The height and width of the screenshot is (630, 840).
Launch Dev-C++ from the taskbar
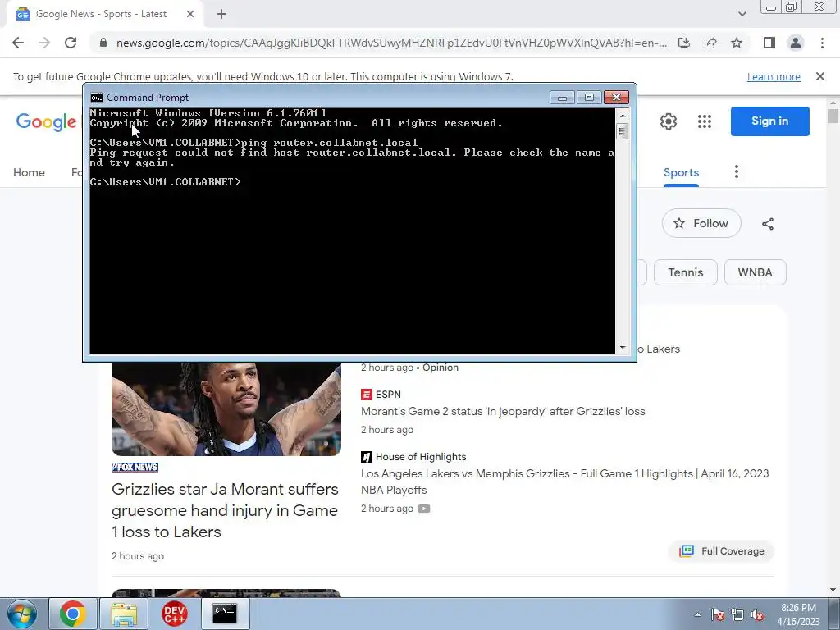pyautogui.click(x=175, y=614)
